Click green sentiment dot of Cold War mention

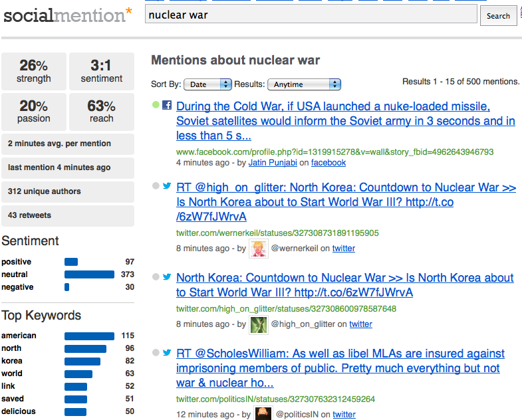click(156, 105)
